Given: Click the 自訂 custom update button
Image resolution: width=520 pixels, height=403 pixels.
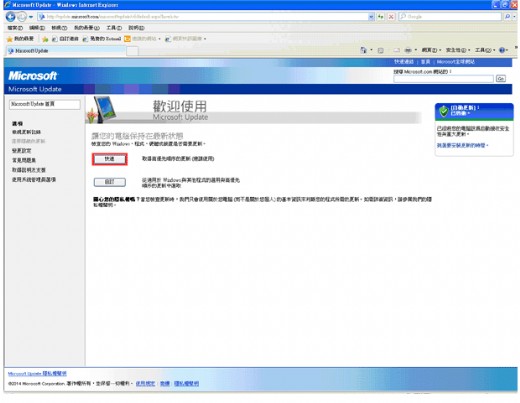Looking at the screenshot, I should (110, 182).
